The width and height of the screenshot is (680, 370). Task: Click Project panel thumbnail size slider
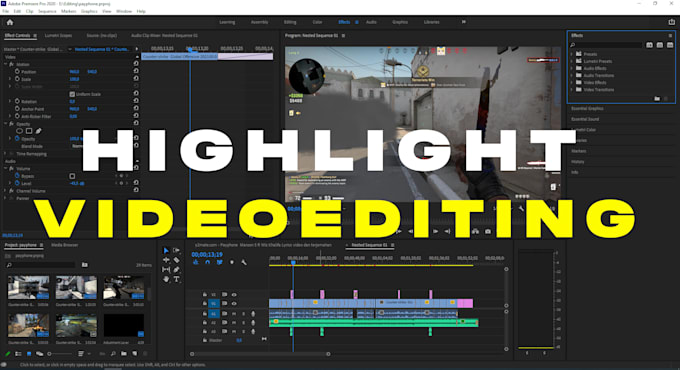(x=60, y=354)
